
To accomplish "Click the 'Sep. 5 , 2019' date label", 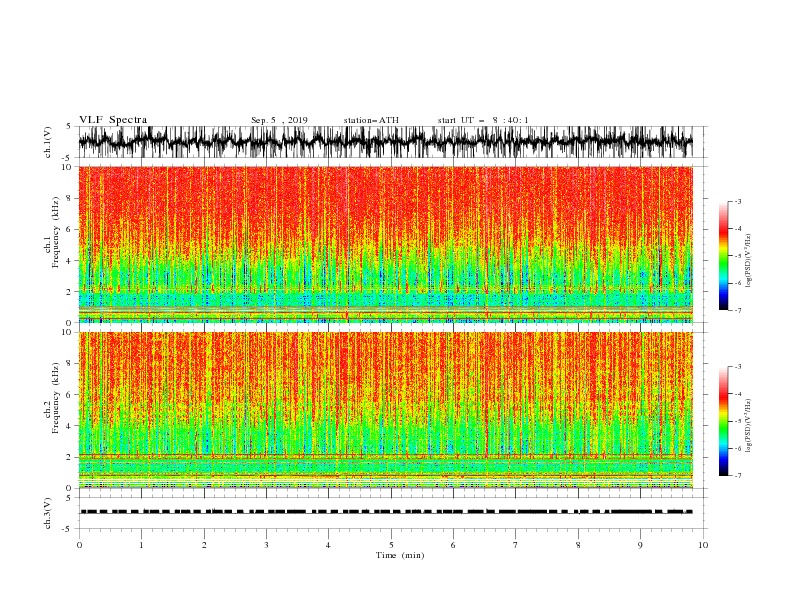I will pos(279,120).
